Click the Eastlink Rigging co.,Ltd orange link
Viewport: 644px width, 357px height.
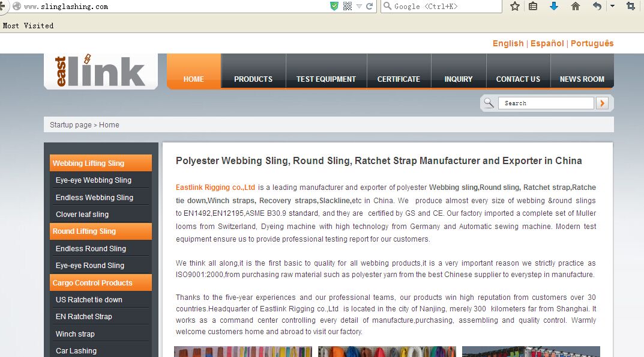[x=215, y=187]
